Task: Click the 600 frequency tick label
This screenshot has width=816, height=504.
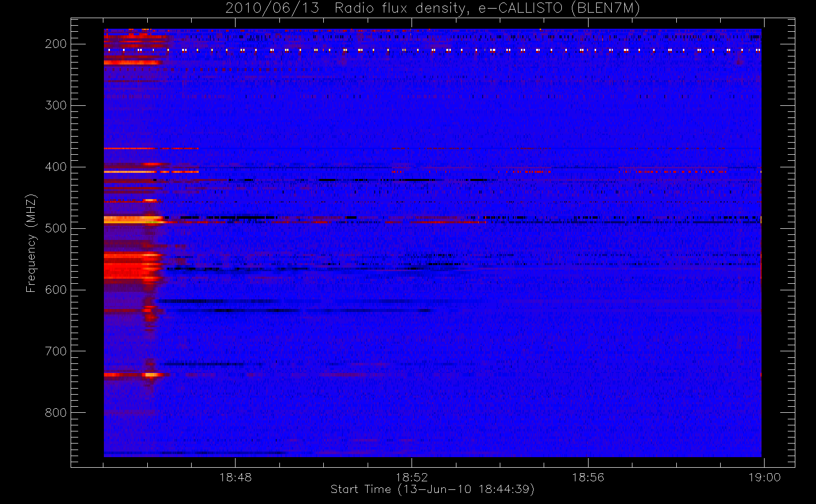Action: 56,290
